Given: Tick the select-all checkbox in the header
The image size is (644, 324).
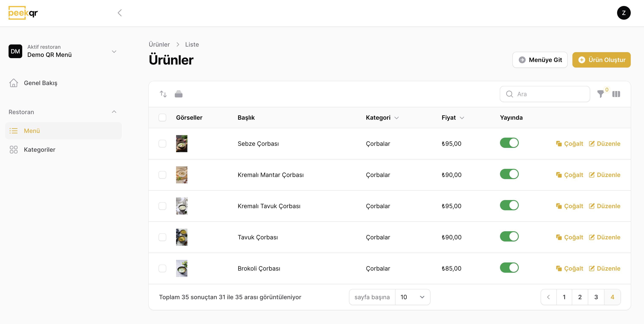Looking at the screenshot, I should 162,118.
